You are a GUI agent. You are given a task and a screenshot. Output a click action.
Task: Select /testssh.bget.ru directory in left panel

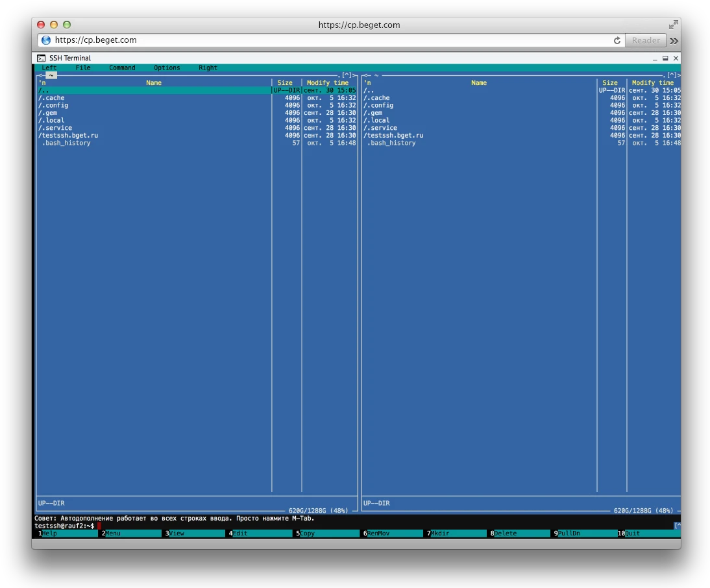click(x=68, y=136)
